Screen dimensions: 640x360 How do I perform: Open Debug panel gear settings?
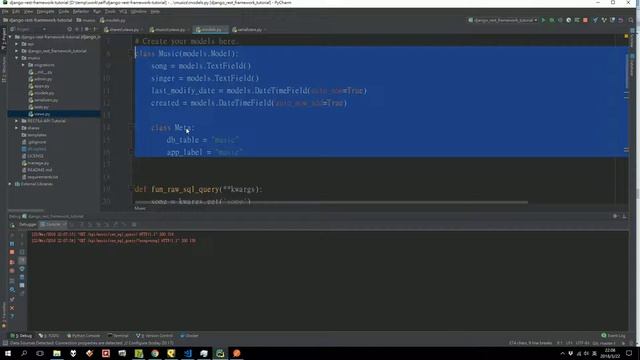click(x=615, y=216)
